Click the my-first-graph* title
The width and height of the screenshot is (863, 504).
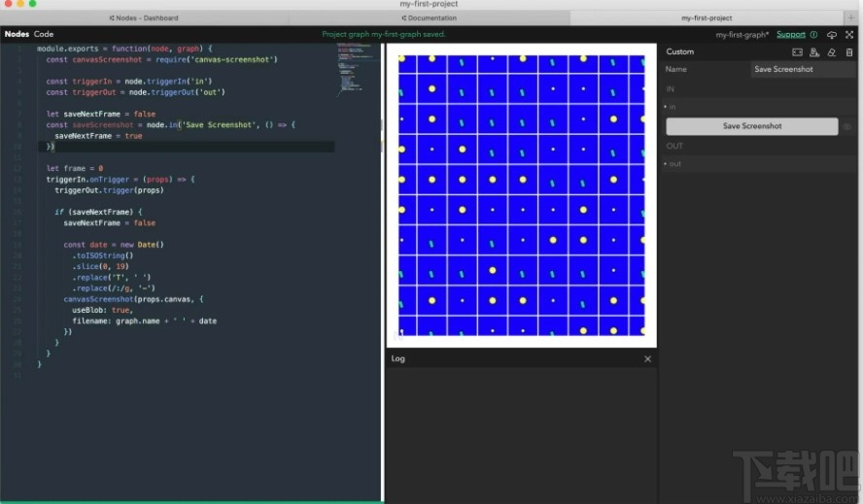point(742,35)
